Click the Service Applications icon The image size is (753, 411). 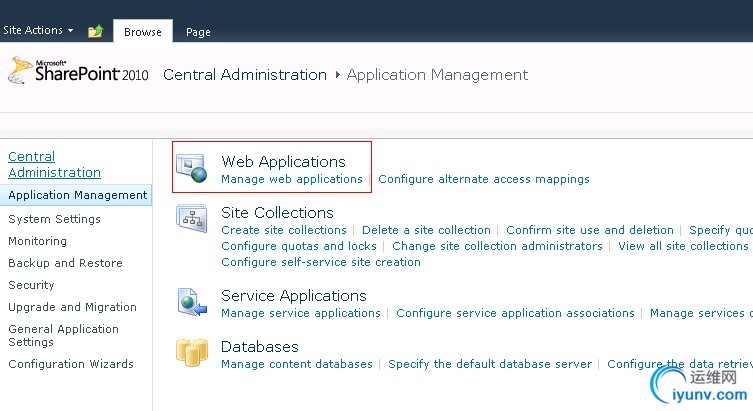[191, 300]
